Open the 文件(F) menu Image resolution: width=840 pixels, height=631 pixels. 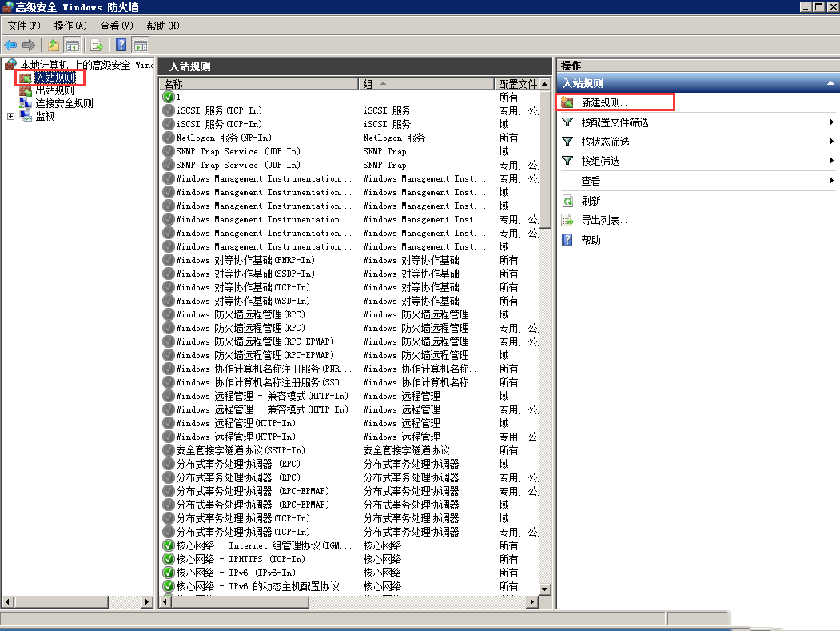[24, 26]
